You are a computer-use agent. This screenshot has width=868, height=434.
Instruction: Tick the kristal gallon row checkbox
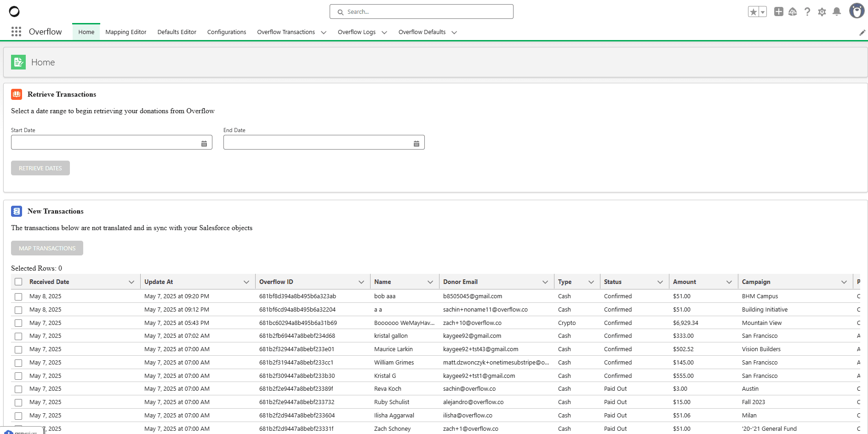point(18,336)
